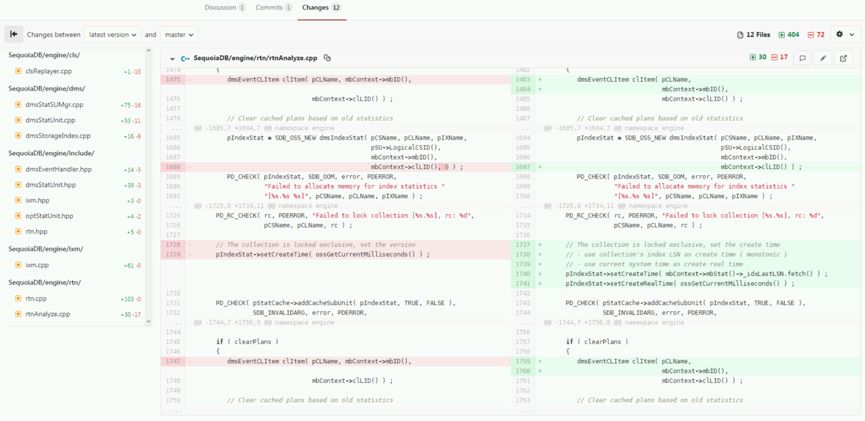Select the Changes tab

322,8
